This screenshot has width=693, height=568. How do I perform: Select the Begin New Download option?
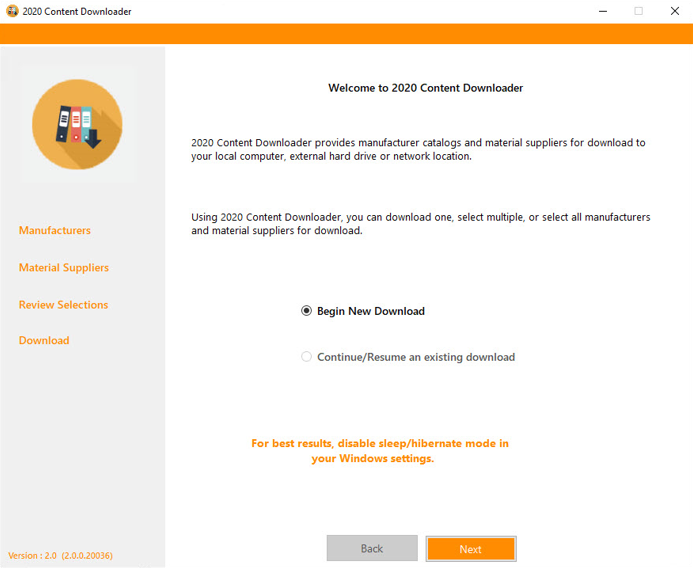(x=362, y=311)
